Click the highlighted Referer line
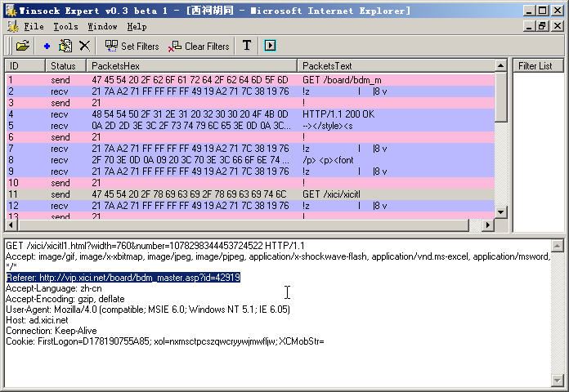Screen dimensions: 569x392 [123, 278]
